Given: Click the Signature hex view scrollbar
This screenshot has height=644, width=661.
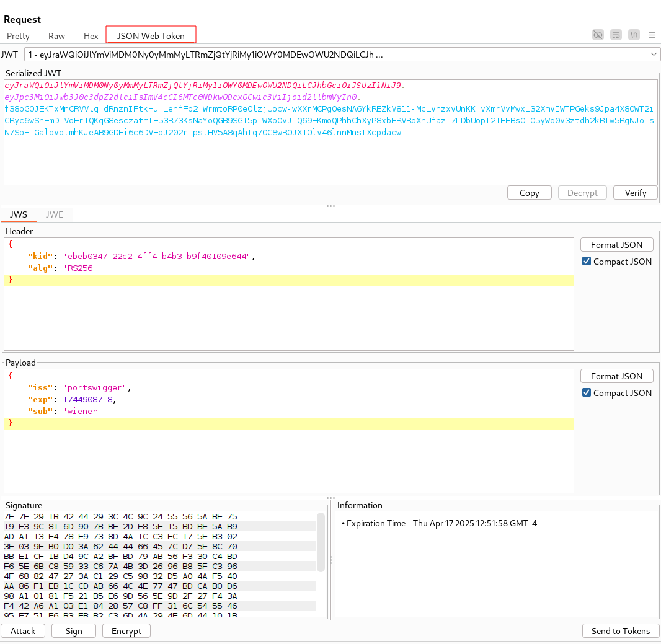Looking at the screenshot, I should click(321, 542).
